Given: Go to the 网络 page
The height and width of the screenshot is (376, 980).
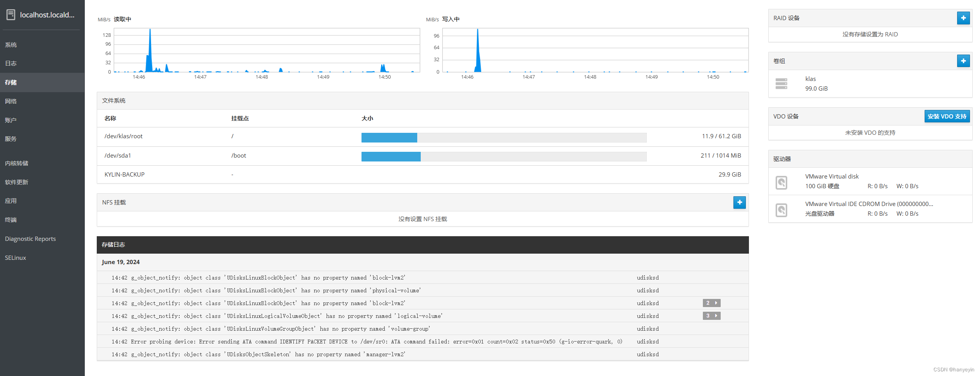Looking at the screenshot, I should pyautogui.click(x=42, y=101).
